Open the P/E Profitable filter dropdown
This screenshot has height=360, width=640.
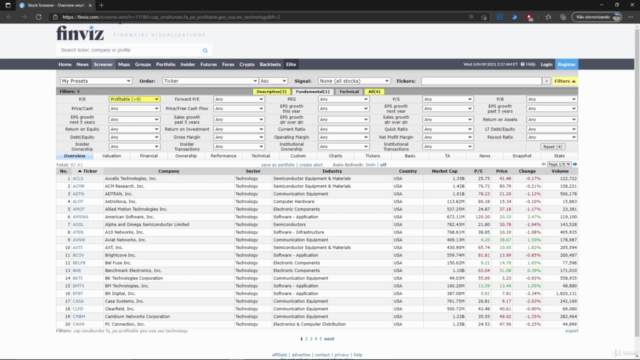[134, 99]
